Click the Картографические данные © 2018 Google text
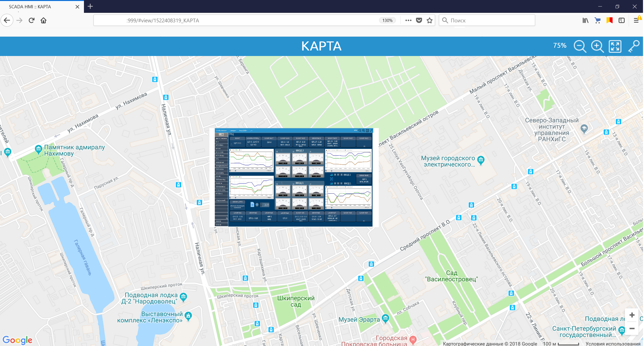 point(490,343)
